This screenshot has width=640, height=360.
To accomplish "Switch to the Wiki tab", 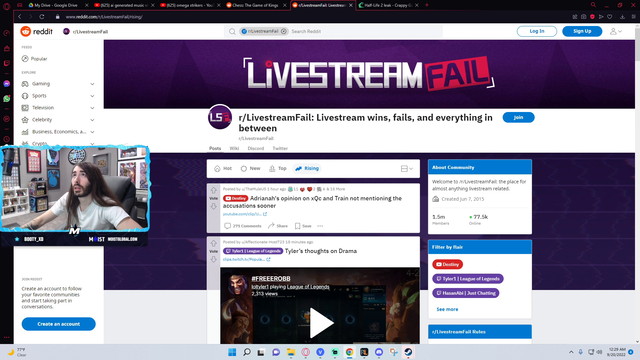I will click(234, 148).
